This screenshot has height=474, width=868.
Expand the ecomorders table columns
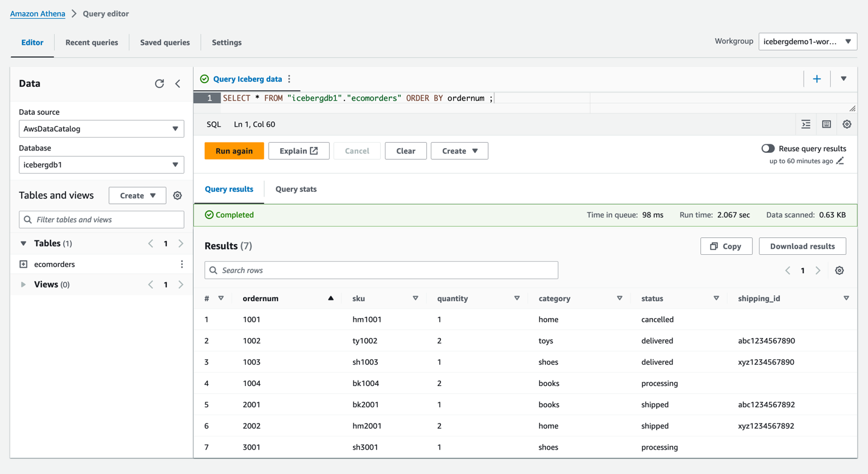[24, 264]
